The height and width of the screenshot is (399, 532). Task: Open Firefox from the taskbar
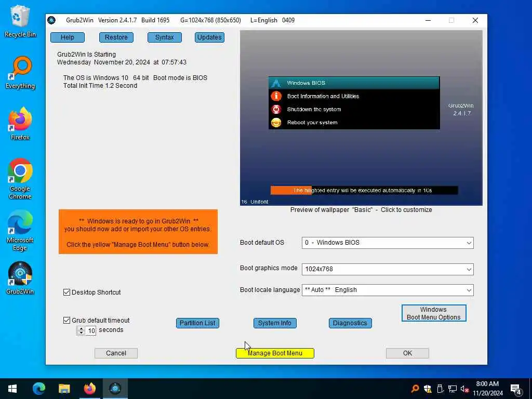point(89,389)
